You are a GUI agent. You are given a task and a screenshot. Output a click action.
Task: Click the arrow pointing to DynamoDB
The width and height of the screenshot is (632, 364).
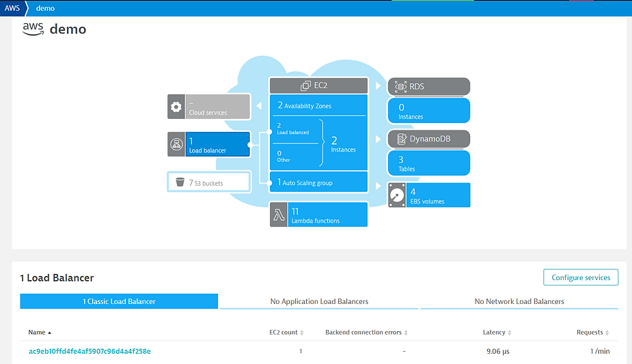coord(378,139)
